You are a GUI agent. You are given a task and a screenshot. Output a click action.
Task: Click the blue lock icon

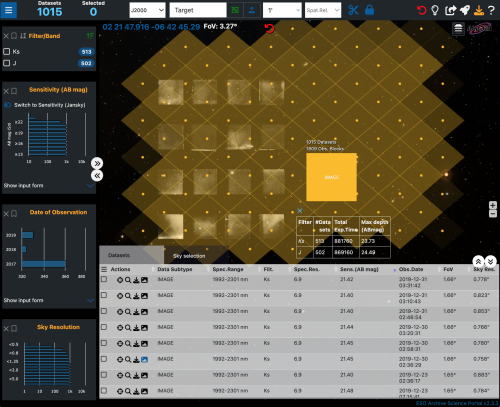[369, 10]
